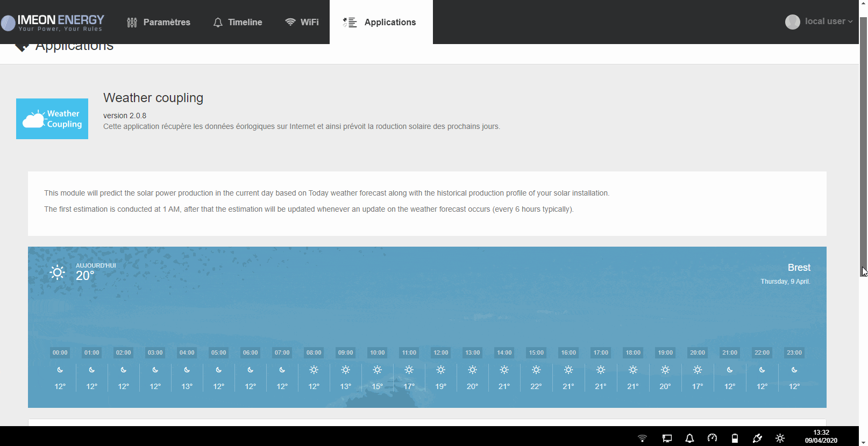
Task: Click the sun icon under 20:00
Action: (x=698, y=370)
